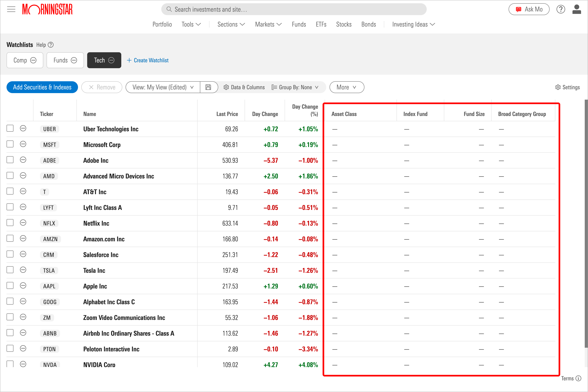Expand the Tools dropdown menu

191,24
